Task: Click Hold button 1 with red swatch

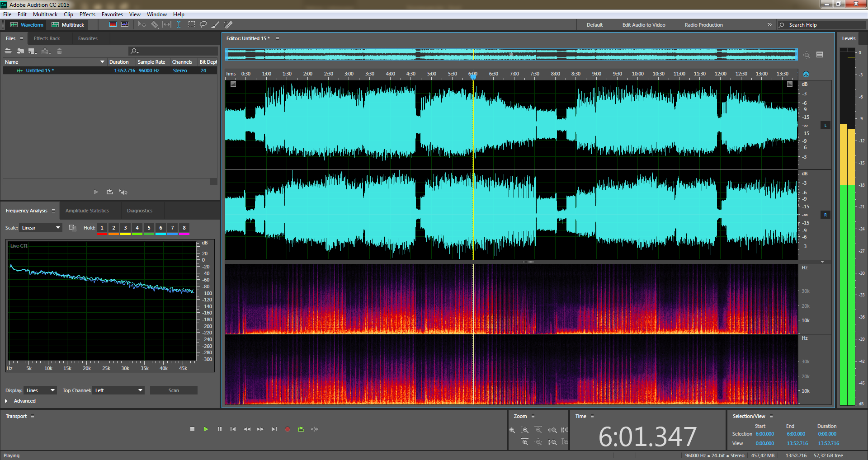Action: (x=102, y=228)
